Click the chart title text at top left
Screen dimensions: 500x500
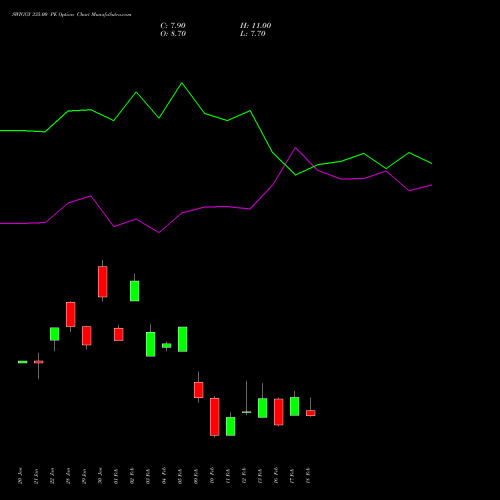tap(72, 15)
